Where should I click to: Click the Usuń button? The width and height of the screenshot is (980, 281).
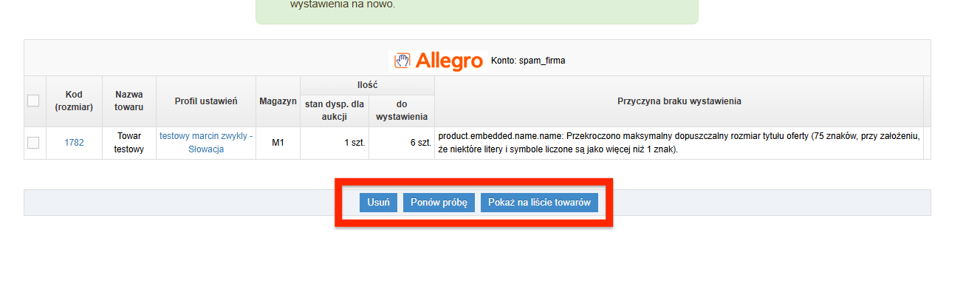click(x=379, y=203)
